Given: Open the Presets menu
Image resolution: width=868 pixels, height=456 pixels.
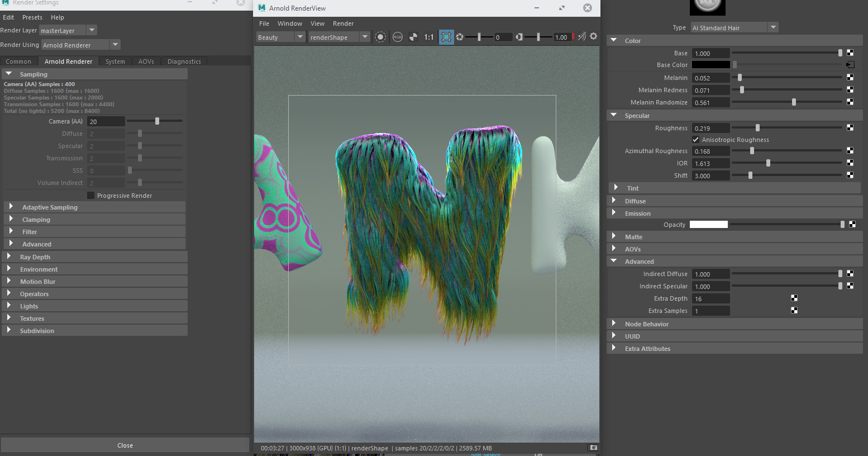Looking at the screenshot, I should tap(32, 17).
